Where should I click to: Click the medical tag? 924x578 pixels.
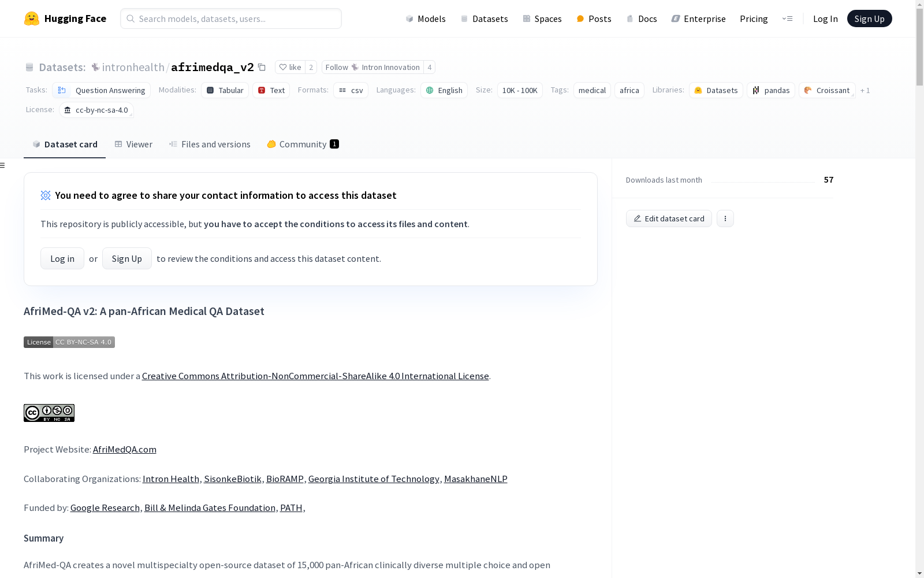(592, 90)
